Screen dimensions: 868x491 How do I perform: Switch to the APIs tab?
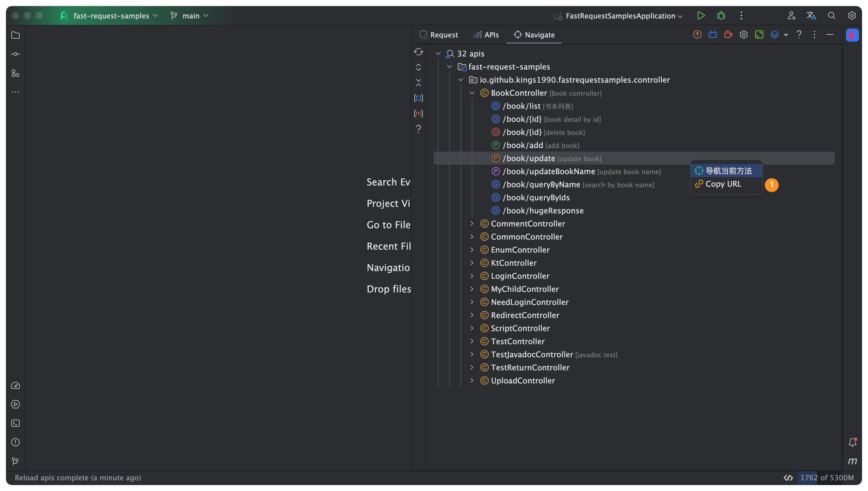(x=486, y=35)
